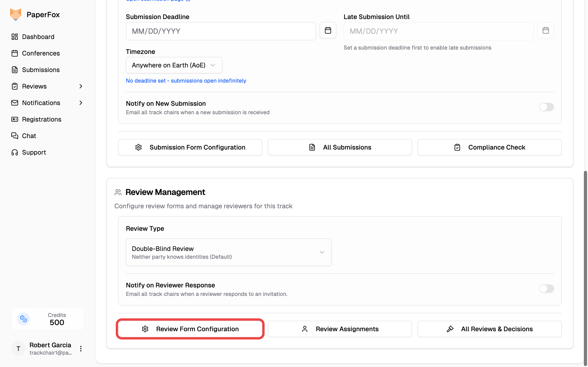Open calendar picker for Late Submission Until
The image size is (588, 367).
click(x=546, y=30)
